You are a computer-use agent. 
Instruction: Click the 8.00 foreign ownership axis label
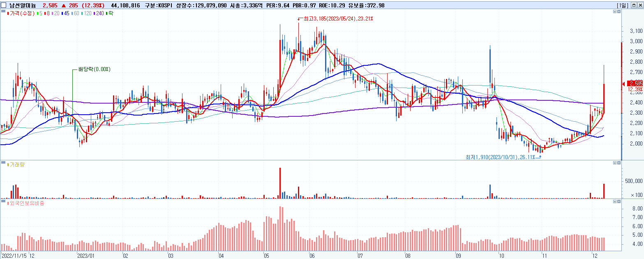coord(637,209)
